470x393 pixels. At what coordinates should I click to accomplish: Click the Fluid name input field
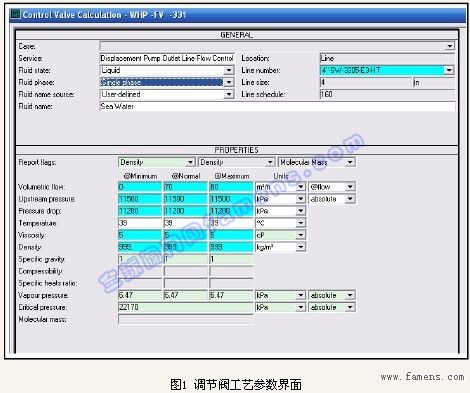coord(277,106)
